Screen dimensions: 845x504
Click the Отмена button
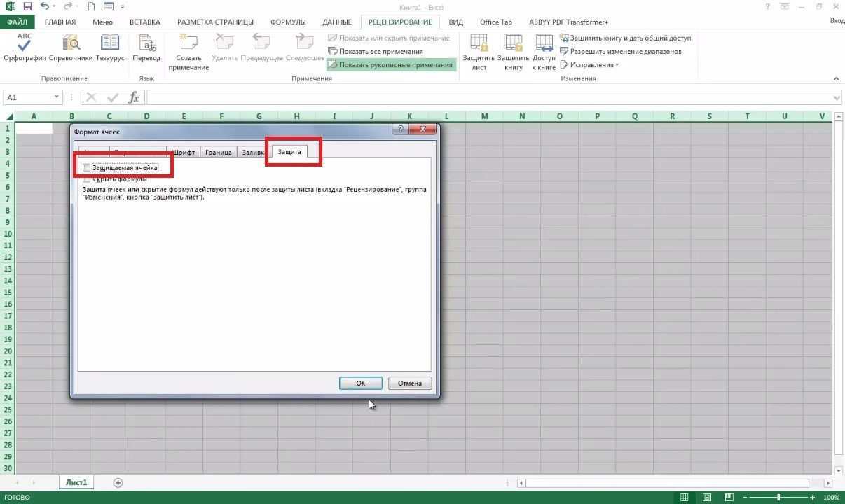(x=409, y=383)
